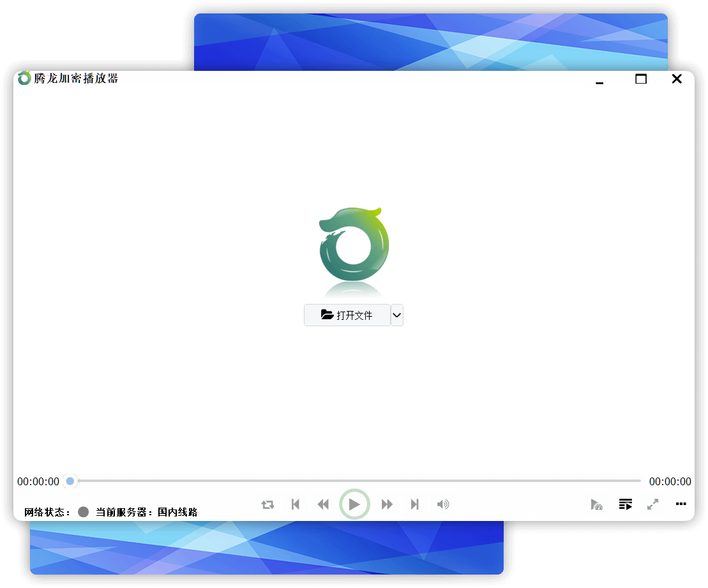
Task: Click the 腾龙加密播放器 title text
Action: [76, 78]
